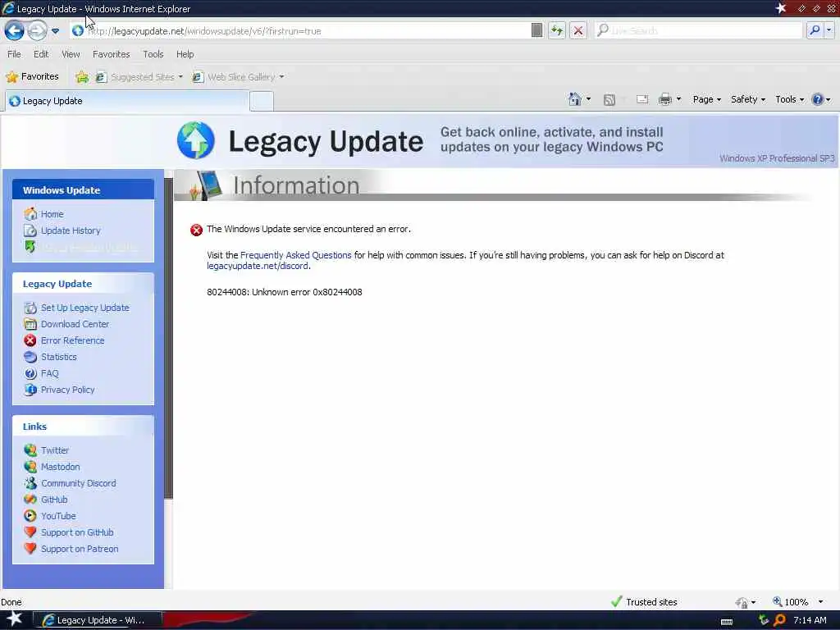Viewport: 840px width, 630px height.
Task: Open the Download Center link
Action: tap(75, 324)
